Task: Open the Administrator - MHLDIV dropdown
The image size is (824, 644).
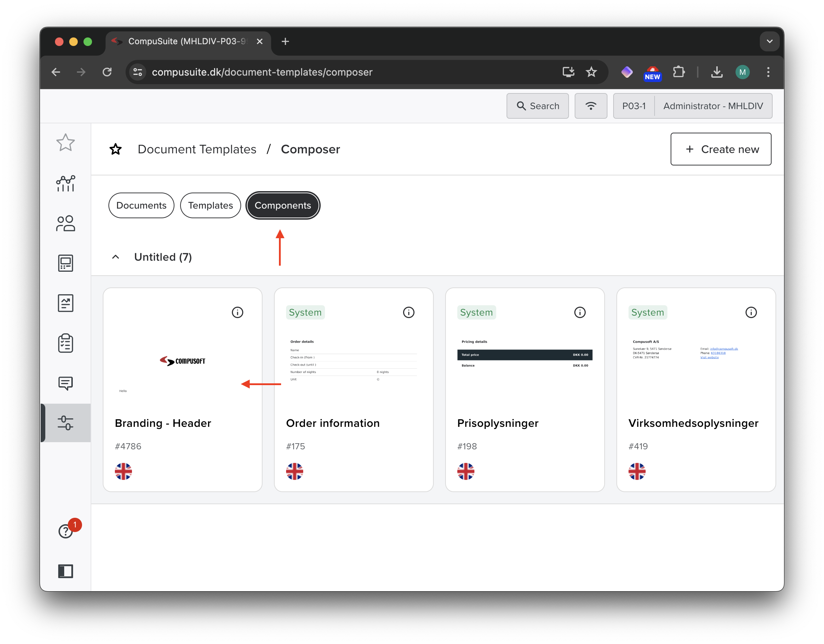Action: [x=713, y=106]
